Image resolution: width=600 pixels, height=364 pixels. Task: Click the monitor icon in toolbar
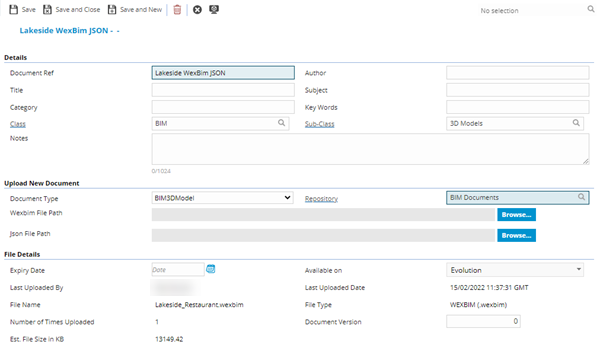[214, 10]
